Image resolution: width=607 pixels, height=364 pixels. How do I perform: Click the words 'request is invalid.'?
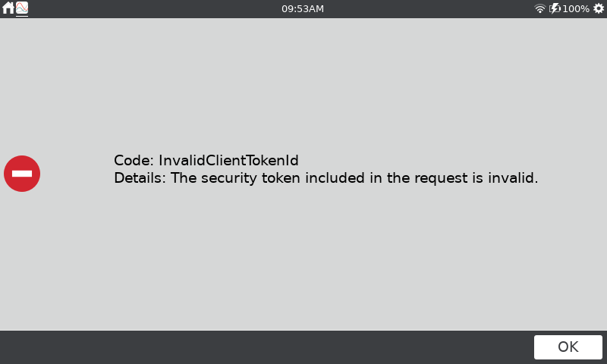pyautogui.click(x=476, y=178)
